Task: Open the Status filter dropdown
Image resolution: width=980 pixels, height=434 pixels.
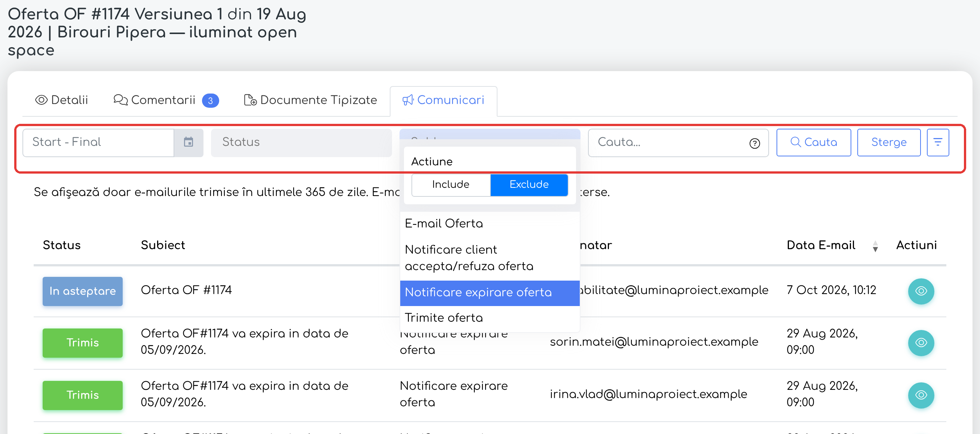Action: pyautogui.click(x=301, y=142)
